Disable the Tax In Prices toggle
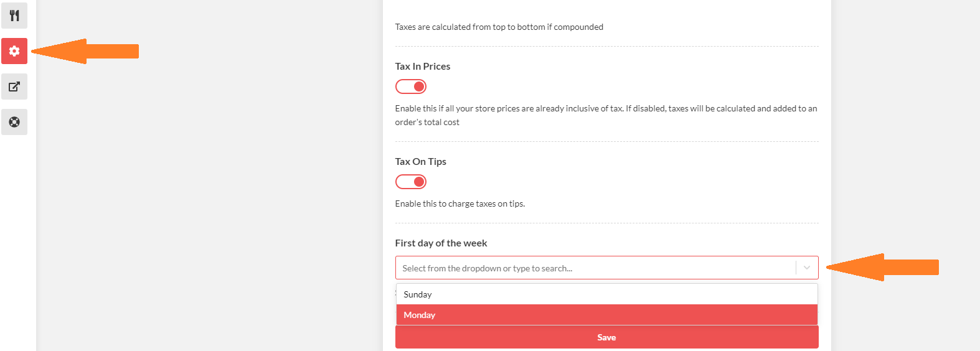The height and width of the screenshot is (351, 980). [x=411, y=87]
